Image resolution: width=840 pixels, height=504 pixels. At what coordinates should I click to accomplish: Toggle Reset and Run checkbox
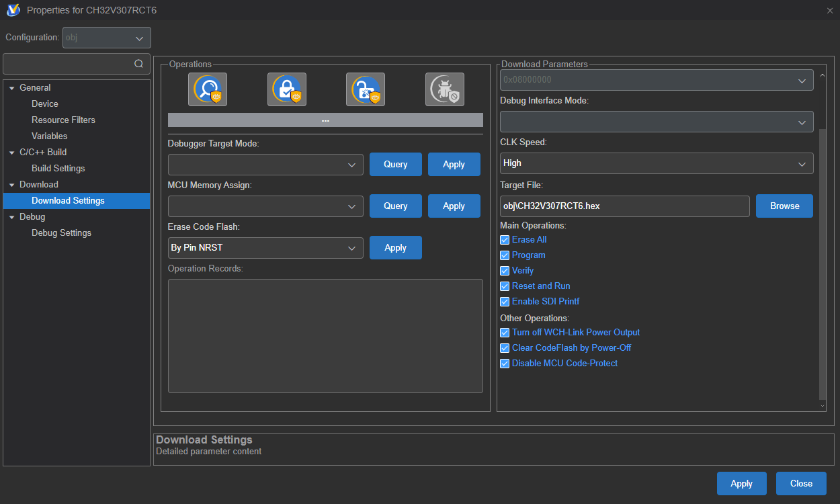[505, 286]
